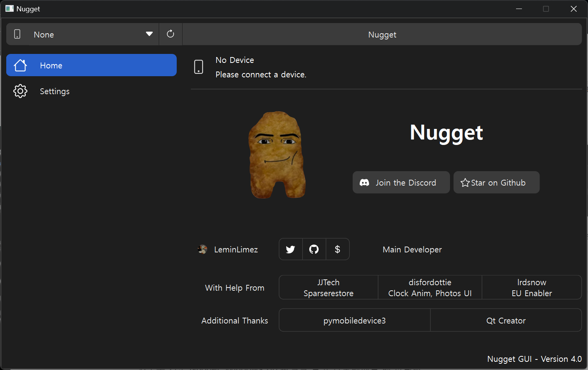Click the Please connect a device text
588x370 pixels.
coord(261,74)
